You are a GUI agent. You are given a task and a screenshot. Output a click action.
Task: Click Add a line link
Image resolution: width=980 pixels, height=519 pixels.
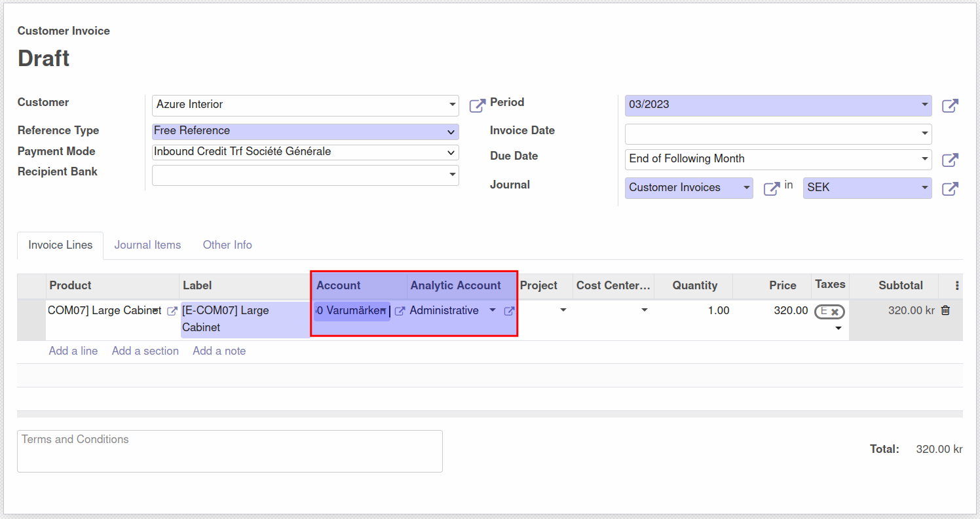pyautogui.click(x=73, y=351)
